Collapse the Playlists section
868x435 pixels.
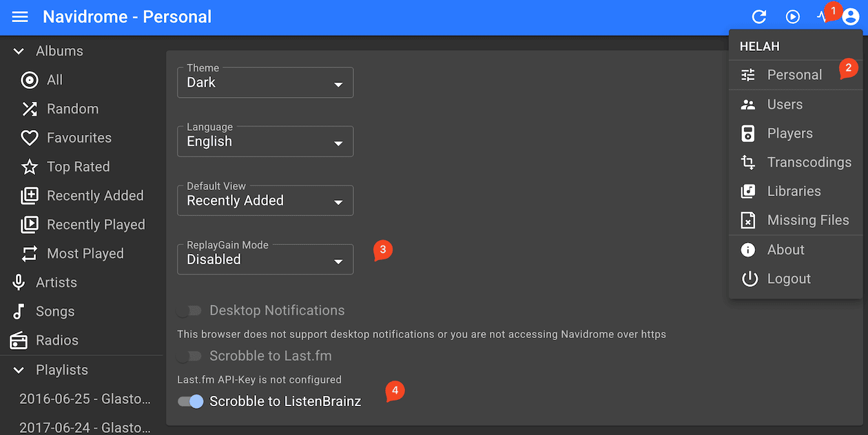pyautogui.click(x=20, y=370)
